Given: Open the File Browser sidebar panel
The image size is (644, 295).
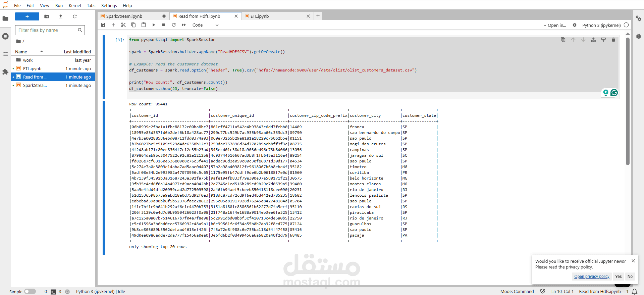Looking at the screenshot, I should [5, 18].
